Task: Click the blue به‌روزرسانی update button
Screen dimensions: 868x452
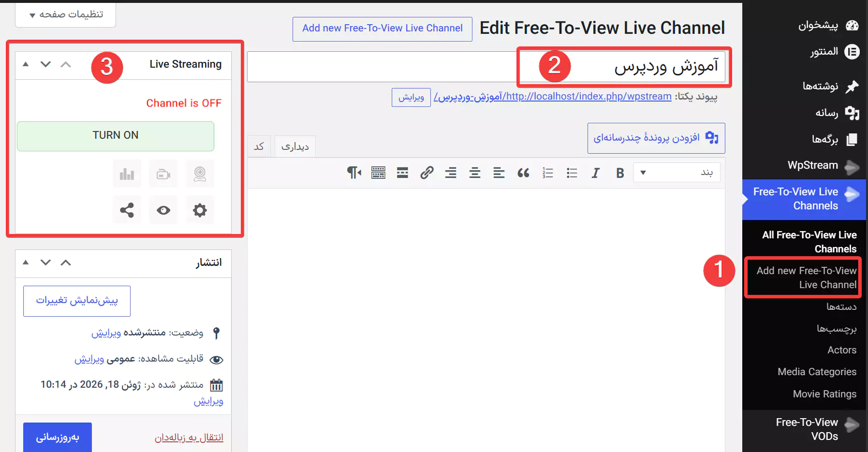Action: 58,437
